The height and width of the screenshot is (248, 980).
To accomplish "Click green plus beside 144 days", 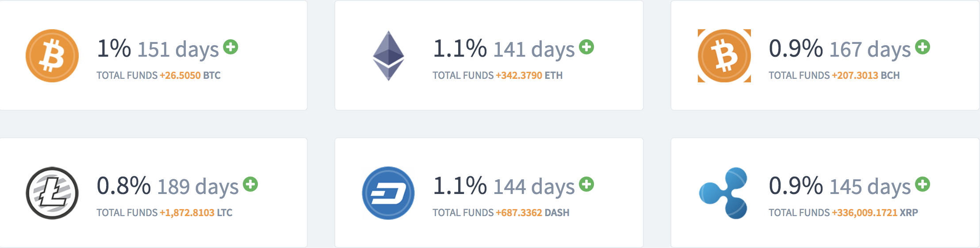I will click(586, 184).
